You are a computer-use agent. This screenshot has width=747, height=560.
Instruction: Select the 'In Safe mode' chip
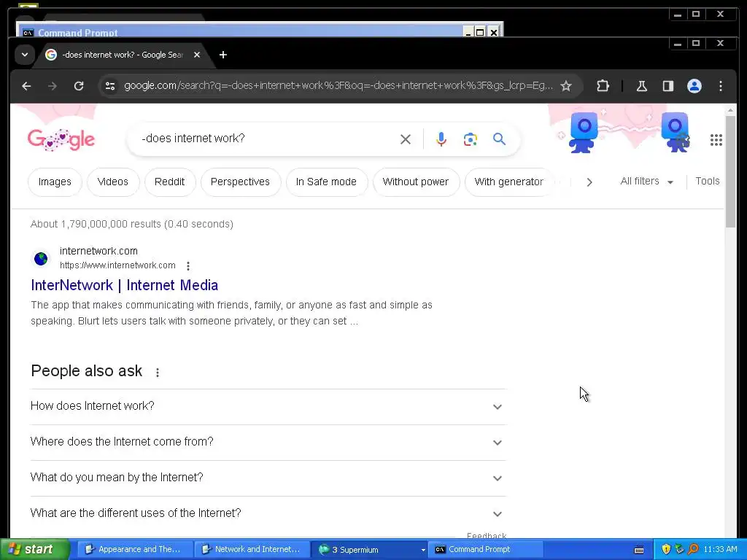tap(326, 182)
